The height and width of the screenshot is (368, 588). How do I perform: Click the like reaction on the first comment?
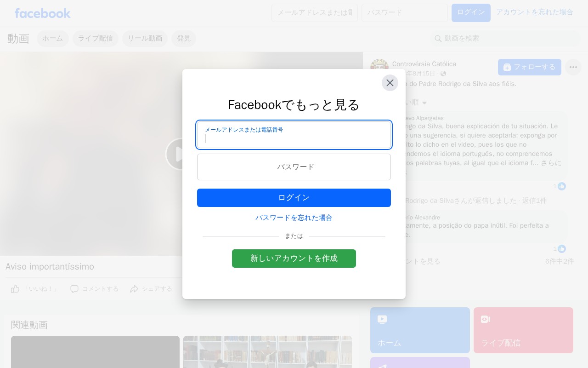(x=561, y=186)
